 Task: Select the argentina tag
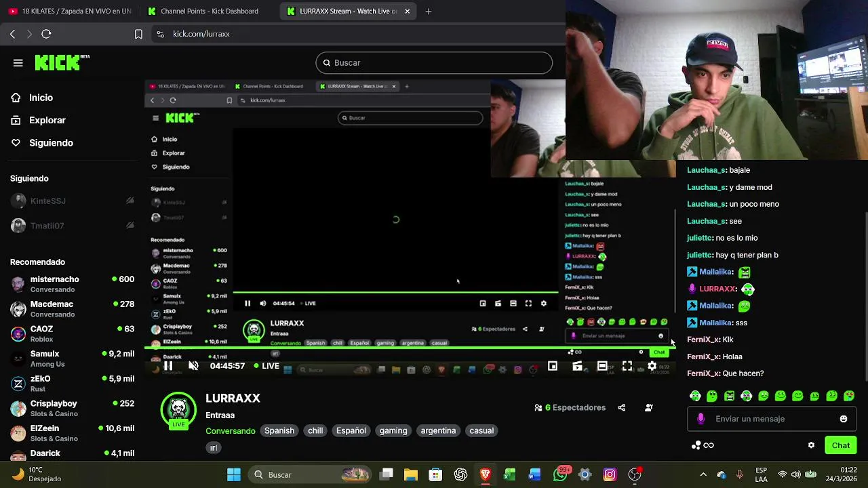point(438,430)
